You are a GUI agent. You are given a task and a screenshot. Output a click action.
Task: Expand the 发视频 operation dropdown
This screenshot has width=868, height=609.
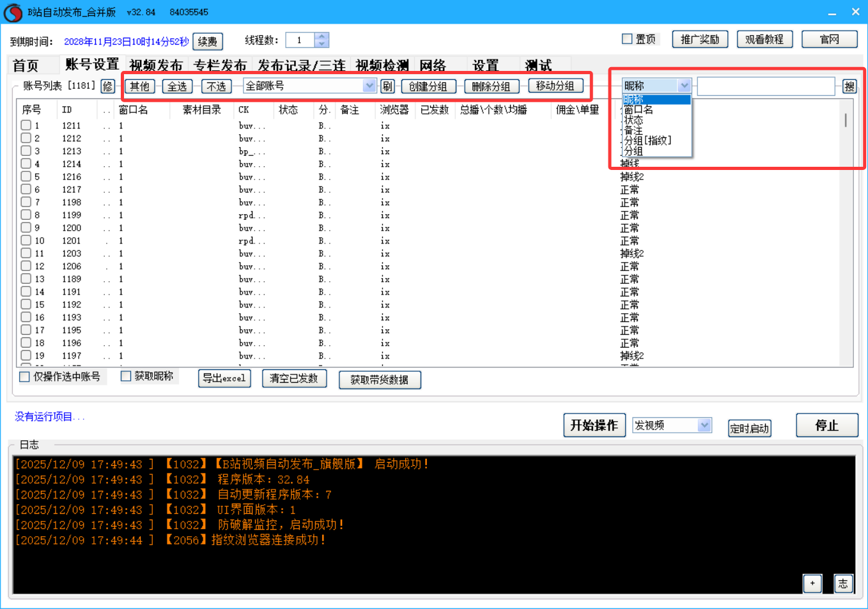704,425
